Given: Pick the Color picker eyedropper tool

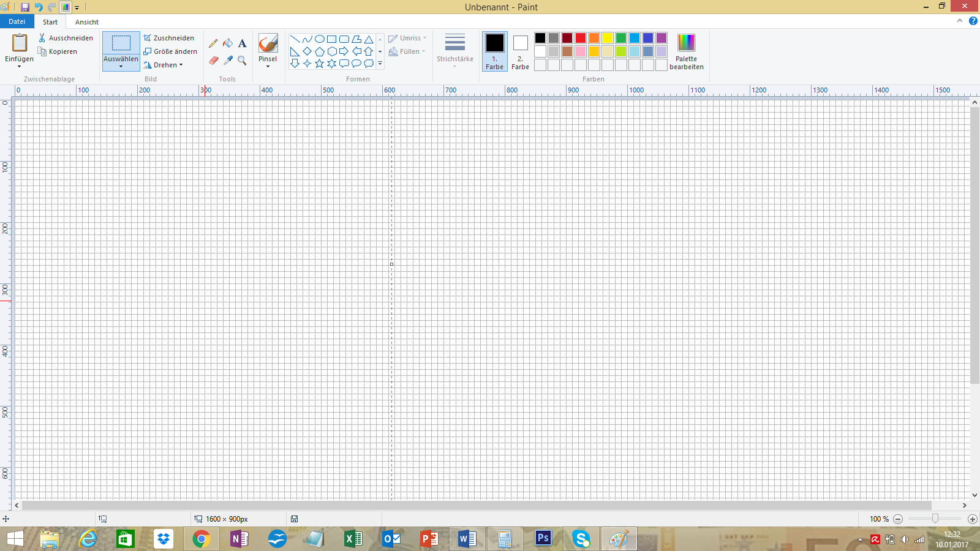Looking at the screenshot, I should point(228,60).
